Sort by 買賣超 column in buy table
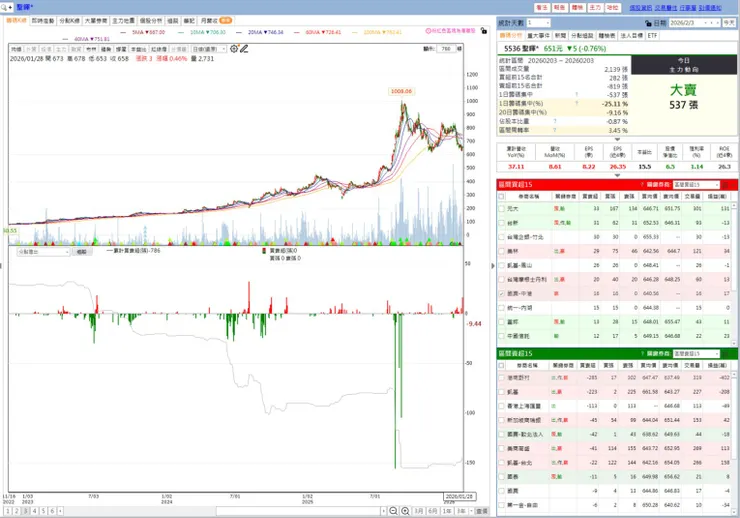The height and width of the screenshot is (518, 740). tap(590, 196)
